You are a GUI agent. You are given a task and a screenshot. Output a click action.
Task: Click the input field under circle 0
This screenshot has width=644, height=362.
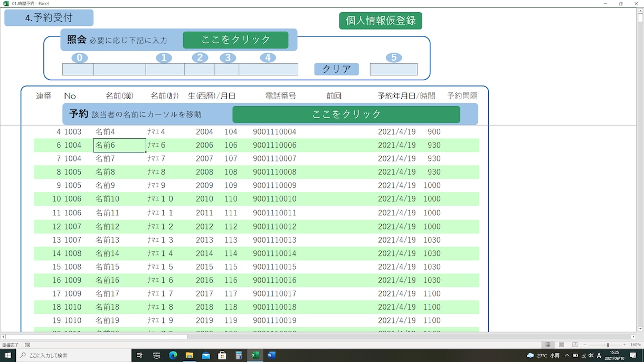click(x=78, y=69)
